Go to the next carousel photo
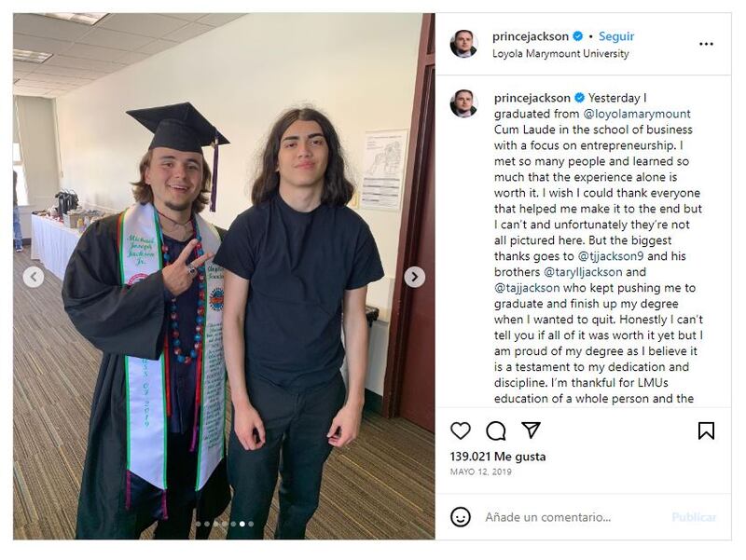This screenshot has width=746, height=560. pyautogui.click(x=415, y=277)
